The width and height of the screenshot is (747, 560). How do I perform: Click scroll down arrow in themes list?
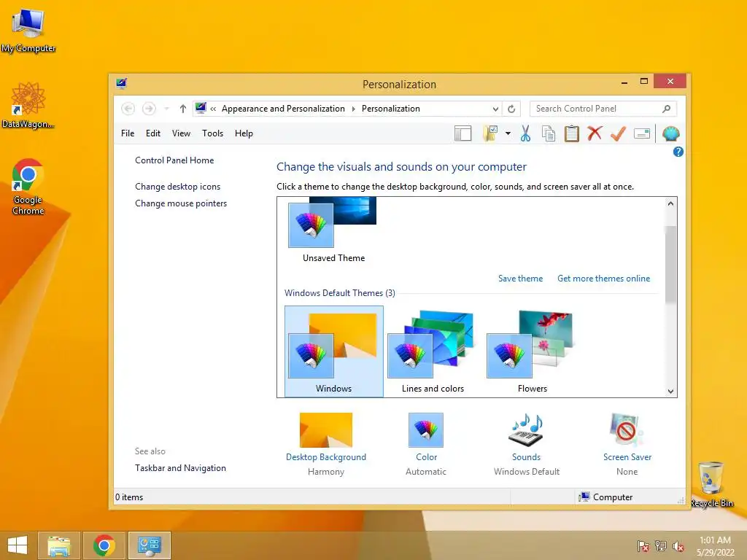tap(670, 392)
